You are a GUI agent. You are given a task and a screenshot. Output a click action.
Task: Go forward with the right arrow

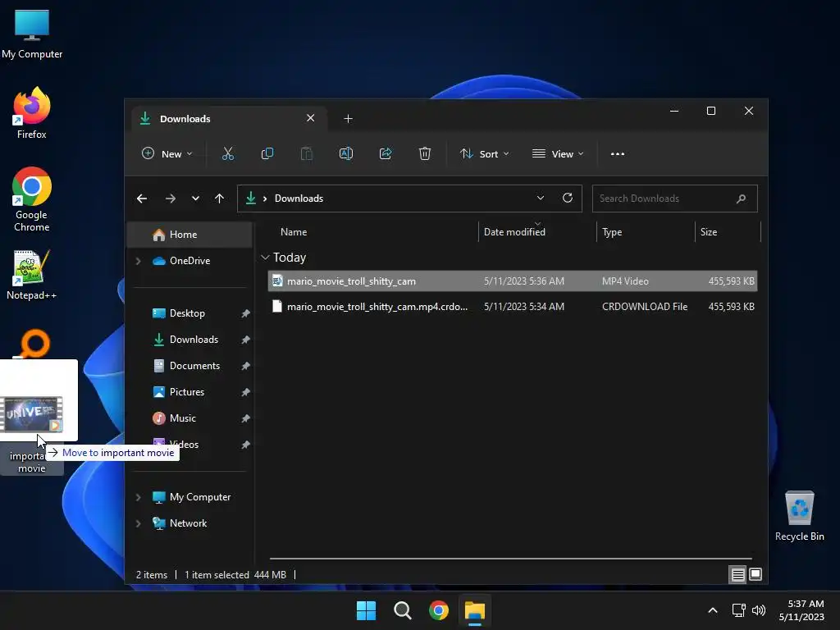pos(171,199)
